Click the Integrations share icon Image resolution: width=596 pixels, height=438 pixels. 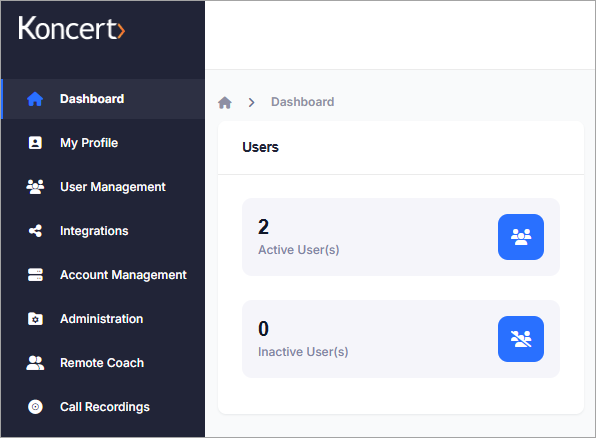click(x=35, y=231)
